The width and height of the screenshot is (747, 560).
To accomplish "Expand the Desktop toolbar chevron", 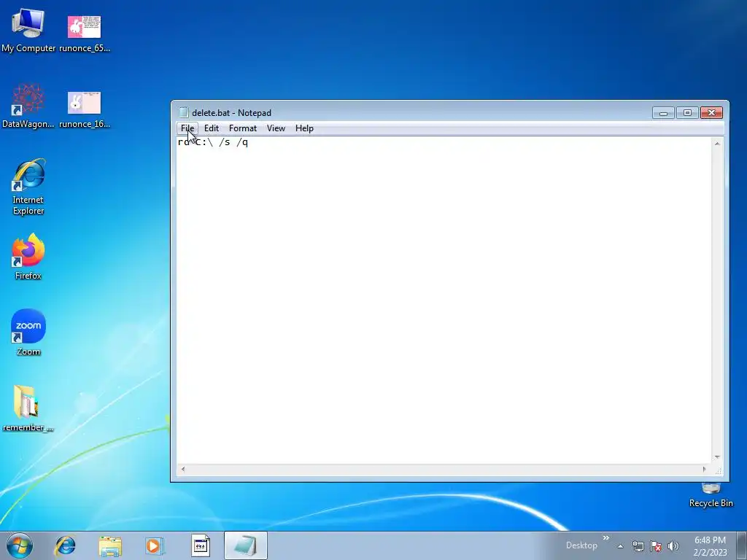I will (x=606, y=538).
